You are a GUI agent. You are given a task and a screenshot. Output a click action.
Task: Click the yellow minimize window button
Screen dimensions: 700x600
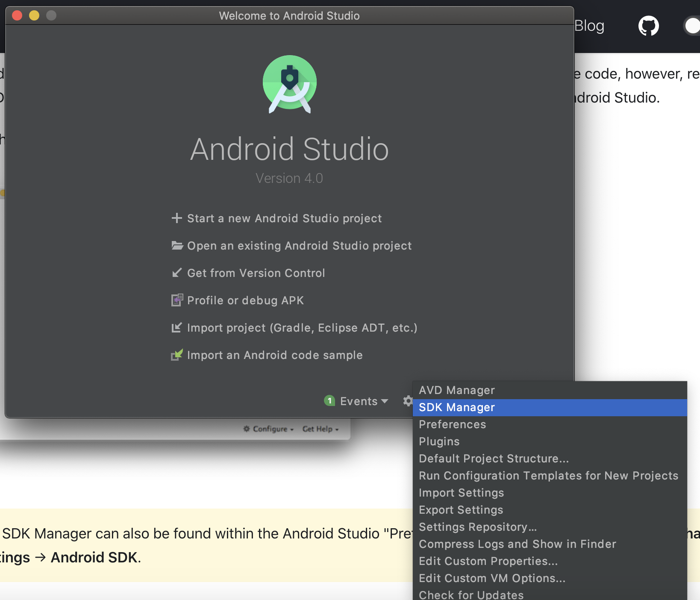pyautogui.click(x=34, y=16)
